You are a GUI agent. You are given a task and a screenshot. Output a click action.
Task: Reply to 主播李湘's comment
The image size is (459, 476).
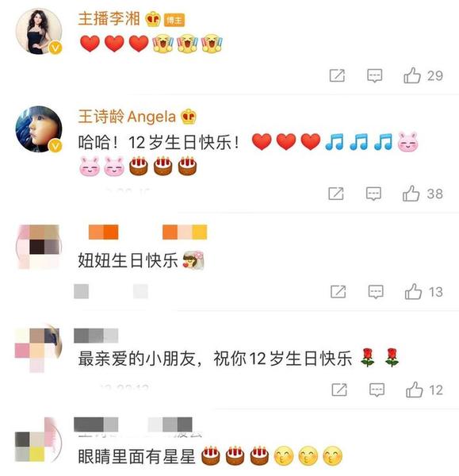point(375,75)
